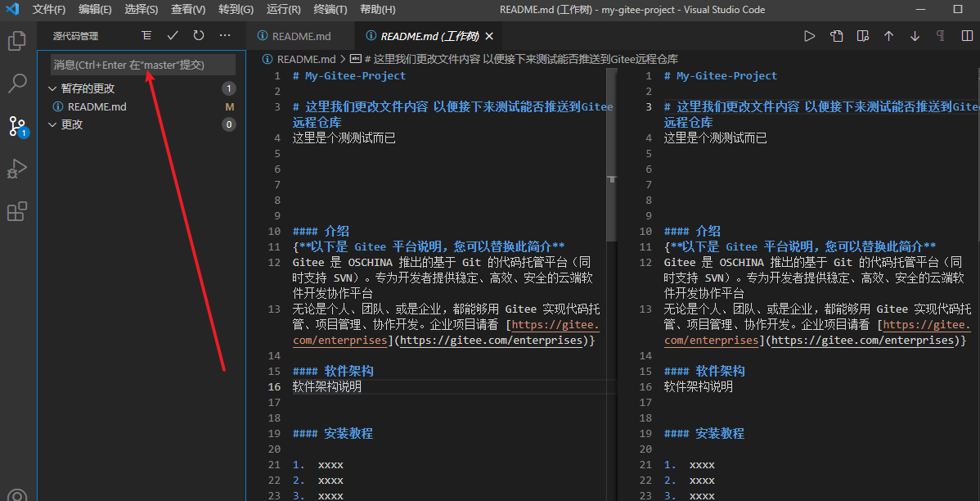Open the 文件(F) menu
The image size is (980, 501).
[x=49, y=9]
